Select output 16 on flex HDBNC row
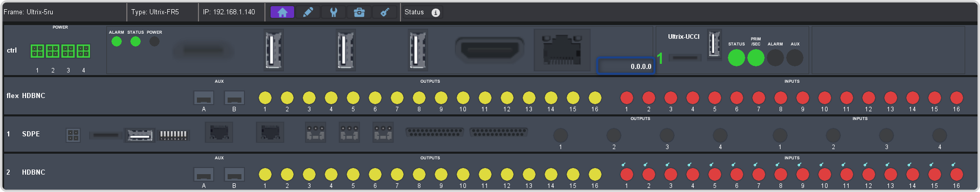980x192 pixels. (x=595, y=98)
